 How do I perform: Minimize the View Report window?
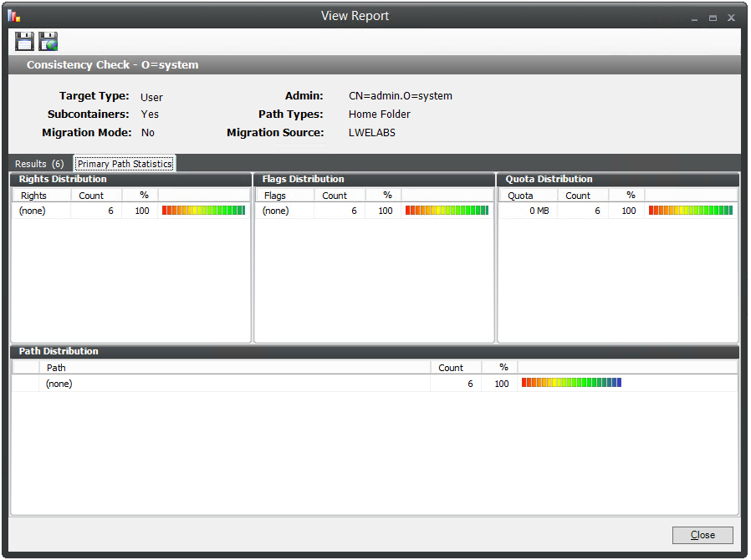pyautogui.click(x=694, y=18)
